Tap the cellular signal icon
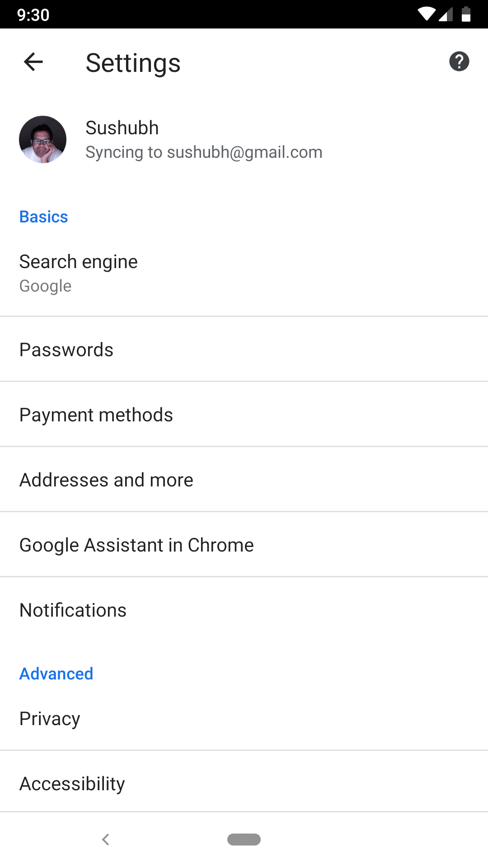 pyautogui.click(x=446, y=14)
